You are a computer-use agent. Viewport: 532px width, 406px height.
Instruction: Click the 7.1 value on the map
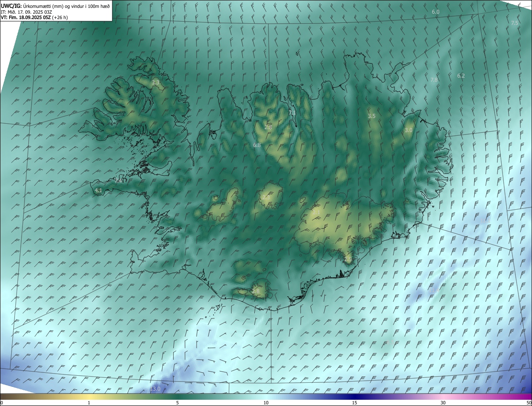coord(292,113)
